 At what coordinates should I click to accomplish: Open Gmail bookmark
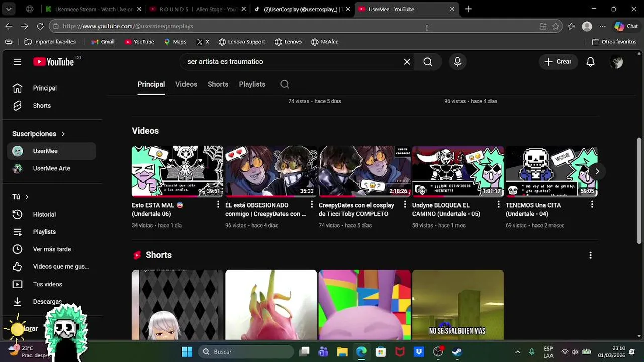click(x=103, y=42)
